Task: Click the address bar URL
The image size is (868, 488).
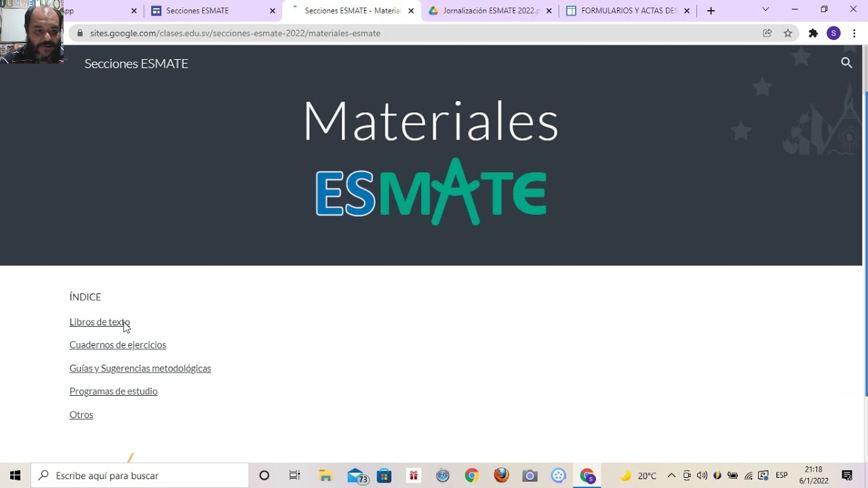Action: point(235,33)
